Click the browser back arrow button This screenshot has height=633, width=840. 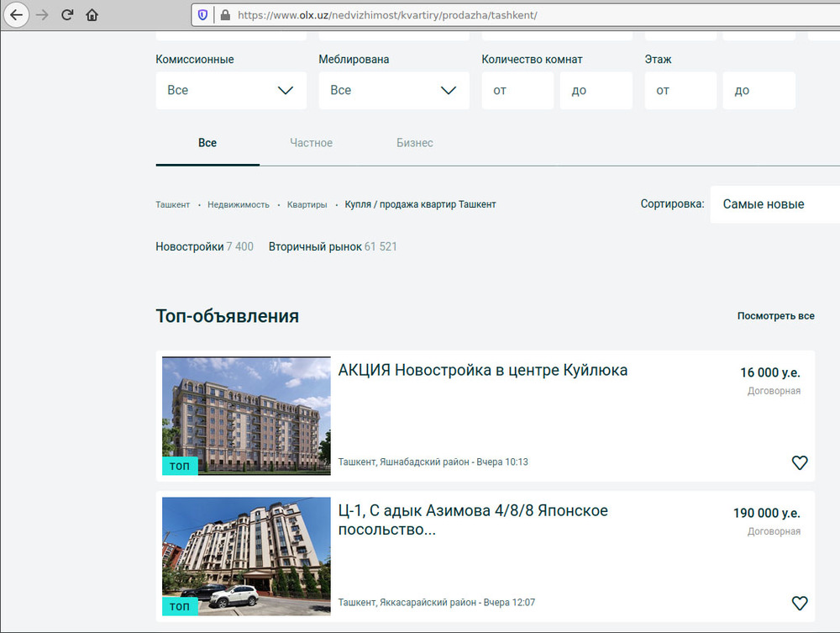tap(16, 15)
